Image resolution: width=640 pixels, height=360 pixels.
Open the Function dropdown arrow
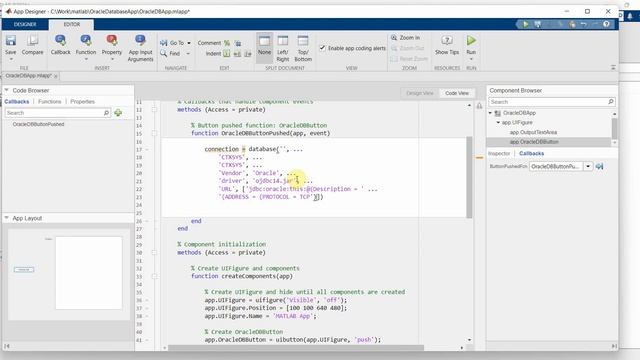point(86,59)
